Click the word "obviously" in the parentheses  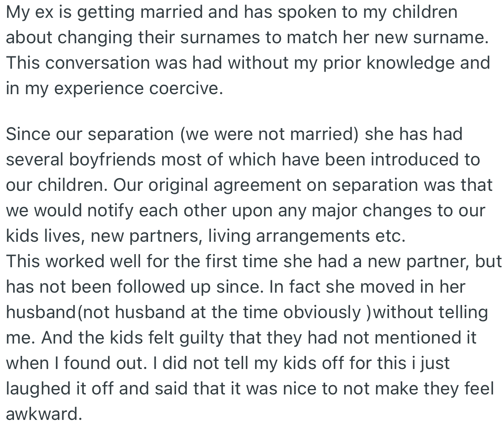point(322,313)
